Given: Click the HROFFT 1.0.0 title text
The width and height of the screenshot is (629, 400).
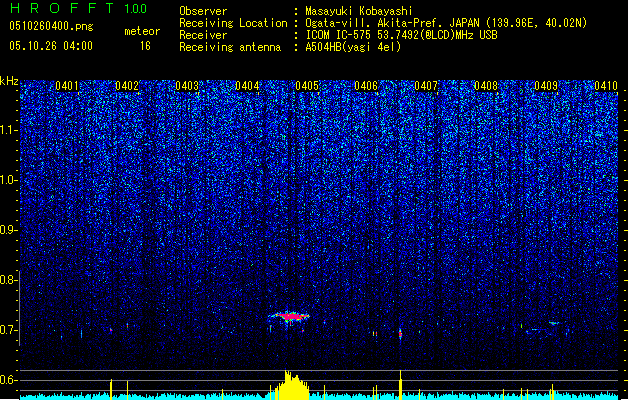Looking at the screenshot, I should [79, 8].
